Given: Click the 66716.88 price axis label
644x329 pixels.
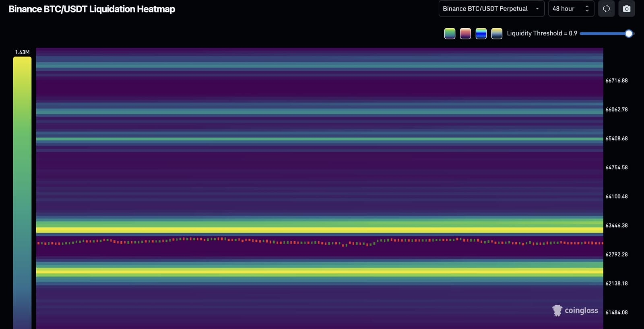Looking at the screenshot, I should [x=616, y=80].
